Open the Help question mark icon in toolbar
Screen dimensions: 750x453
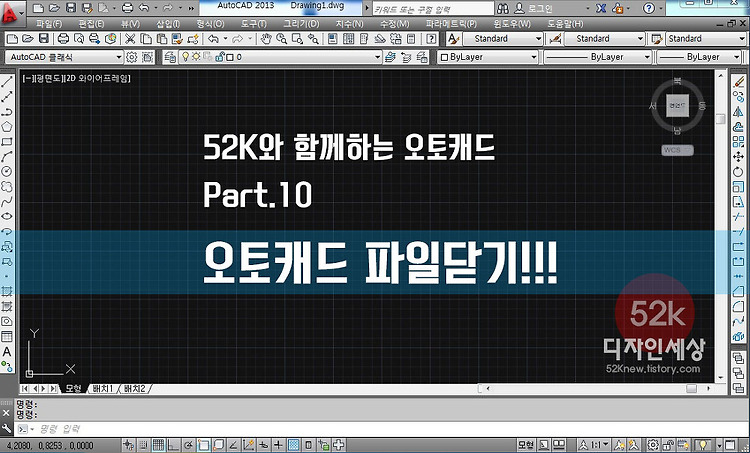[x=431, y=39]
